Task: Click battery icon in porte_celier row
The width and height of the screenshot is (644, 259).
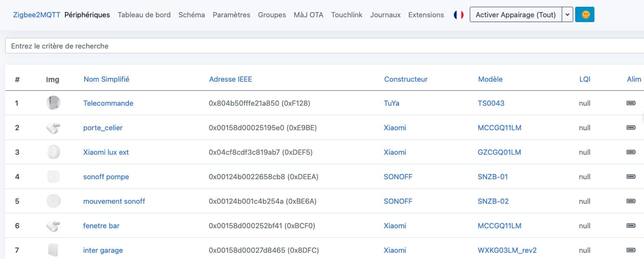Action: [x=631, y=127]
